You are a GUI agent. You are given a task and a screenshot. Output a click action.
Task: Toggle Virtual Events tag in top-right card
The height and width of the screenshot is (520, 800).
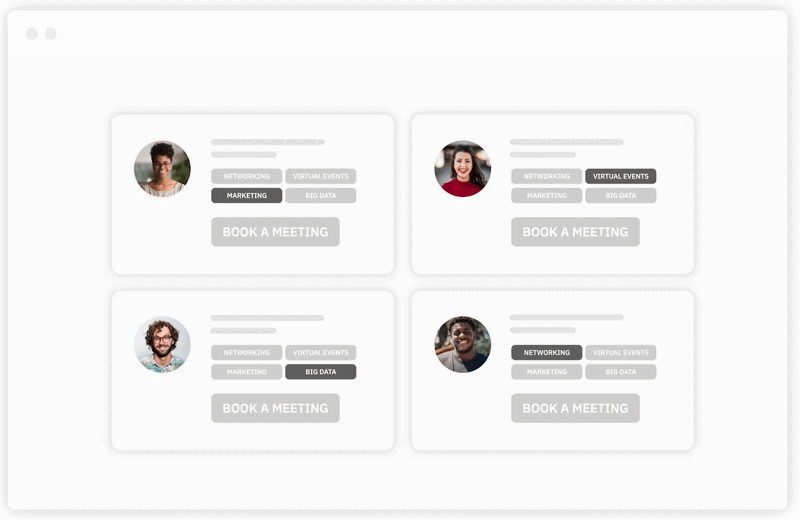pos(620,176)
